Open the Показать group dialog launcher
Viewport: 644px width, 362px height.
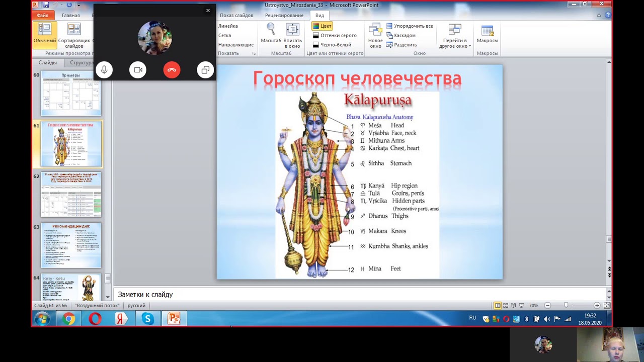point(254,53)
